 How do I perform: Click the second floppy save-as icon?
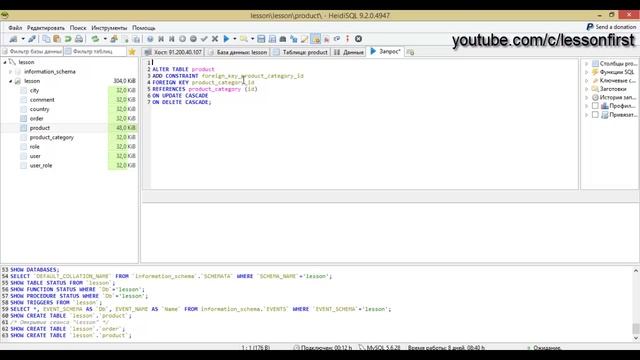tap(272, 39)
